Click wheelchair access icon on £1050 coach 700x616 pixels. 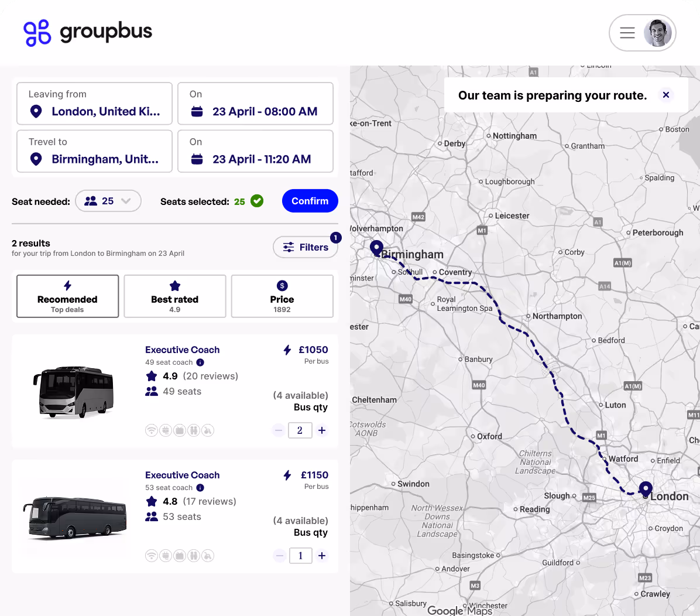pyautogui.click(x=208, y=430)
